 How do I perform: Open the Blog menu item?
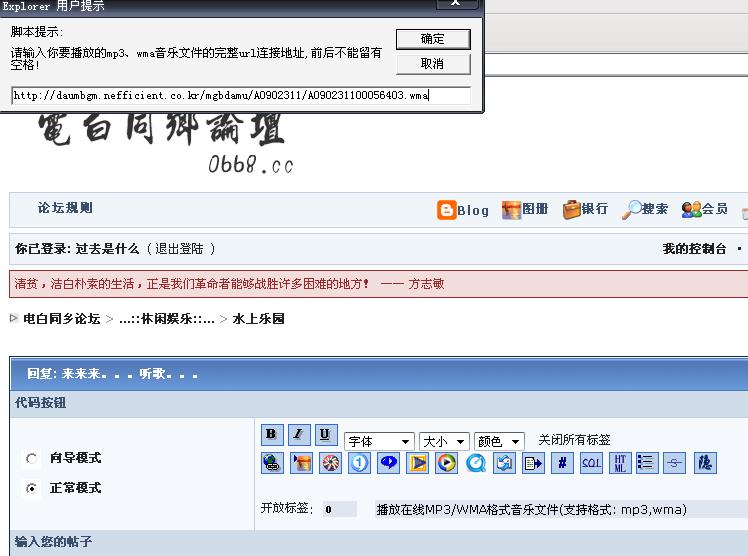(x=463, y=210)
